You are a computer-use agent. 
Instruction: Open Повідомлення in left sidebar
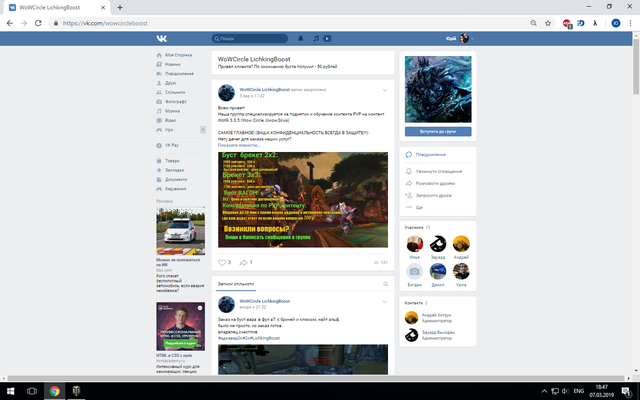coord(179,73)
